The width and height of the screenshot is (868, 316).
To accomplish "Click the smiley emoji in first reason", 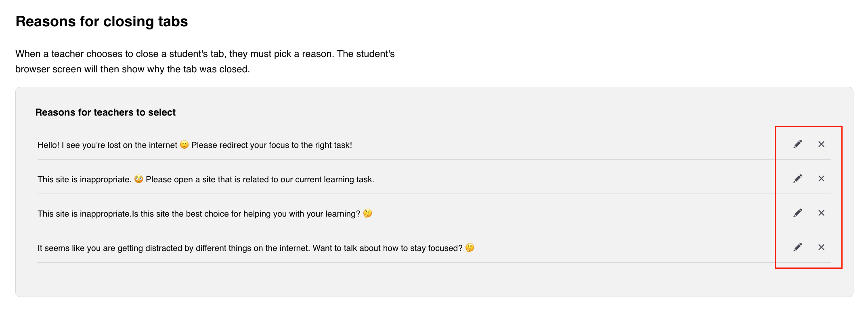I will pyautogui.click(x=184, y=145).
